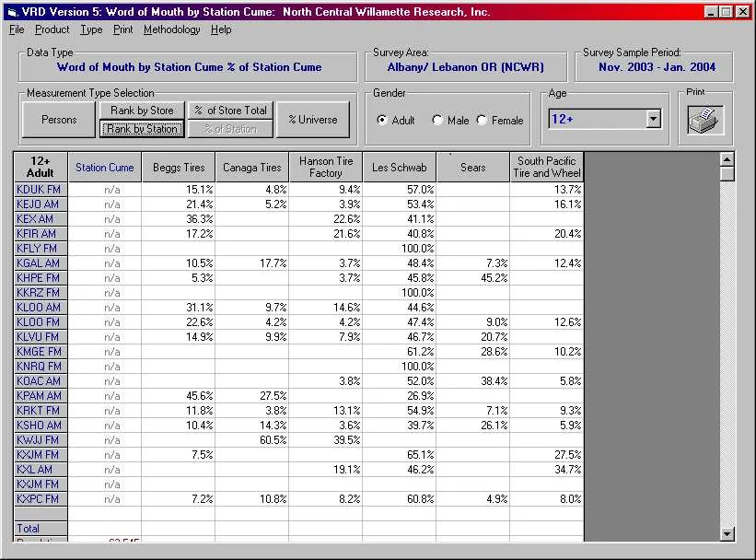Click the Hanson Tire Factory column header
Screen dimensions: 756x560
(326, 167)
